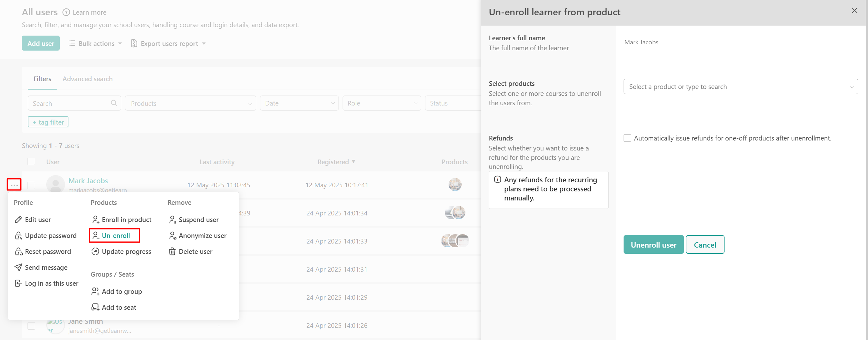Enable automatic refunds checkbox
Screen dimensions: 868x340
pyautogui.click(x=627, y=138)
